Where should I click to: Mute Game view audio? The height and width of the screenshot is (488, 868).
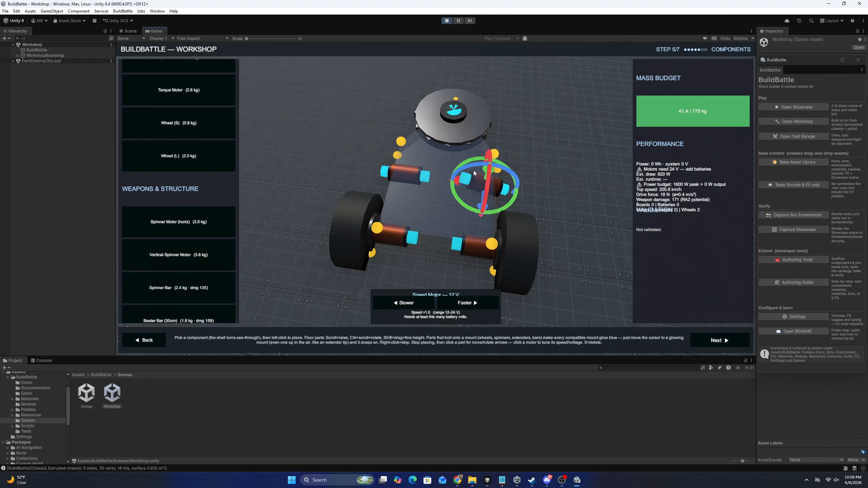[x=705, y=38]
